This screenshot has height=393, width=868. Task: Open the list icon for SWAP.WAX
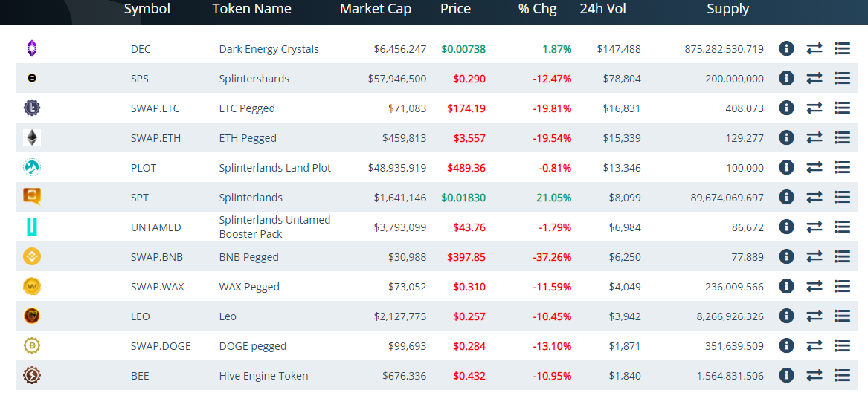point(842,286)
